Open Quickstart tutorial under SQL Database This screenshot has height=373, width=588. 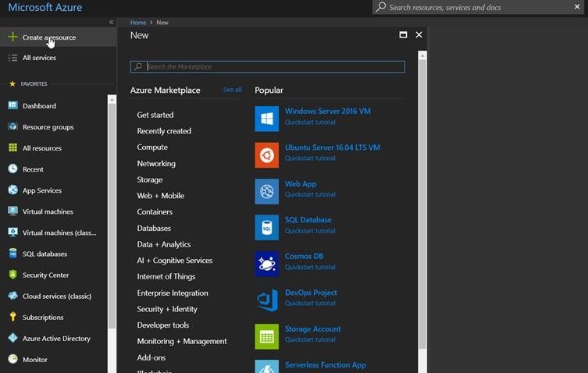(310, 230)
